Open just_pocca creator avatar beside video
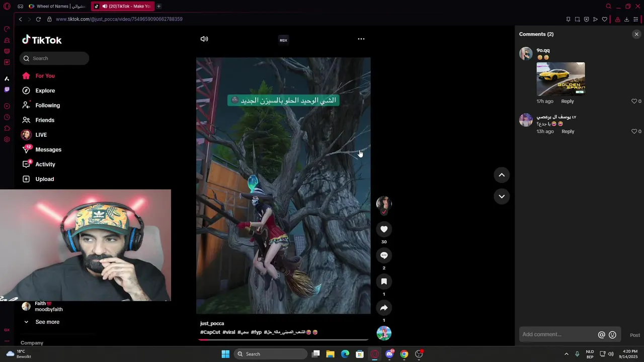 (384, 203)
